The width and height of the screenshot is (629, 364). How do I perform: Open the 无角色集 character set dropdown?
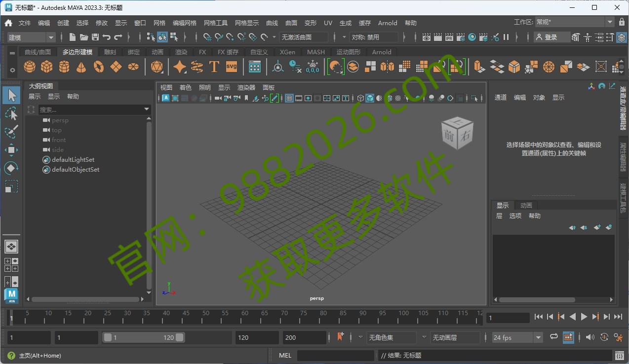pyautogui.click(x=392, y=337)
